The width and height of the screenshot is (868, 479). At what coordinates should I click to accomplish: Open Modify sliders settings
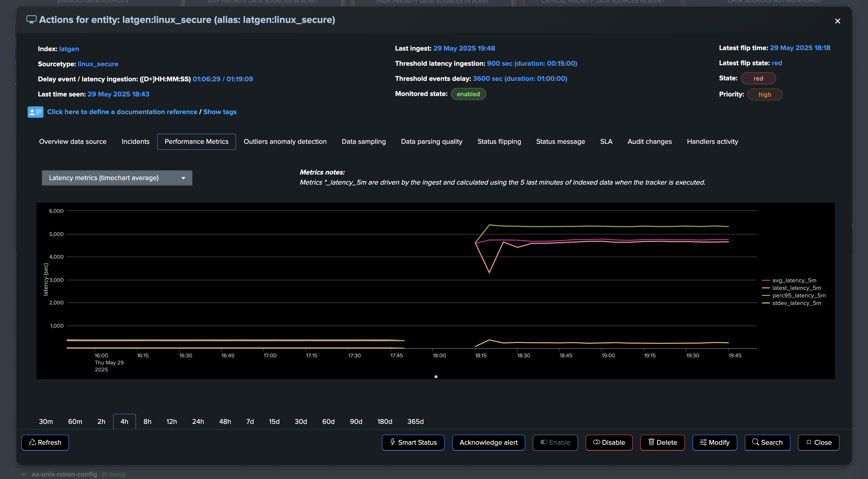714,442
